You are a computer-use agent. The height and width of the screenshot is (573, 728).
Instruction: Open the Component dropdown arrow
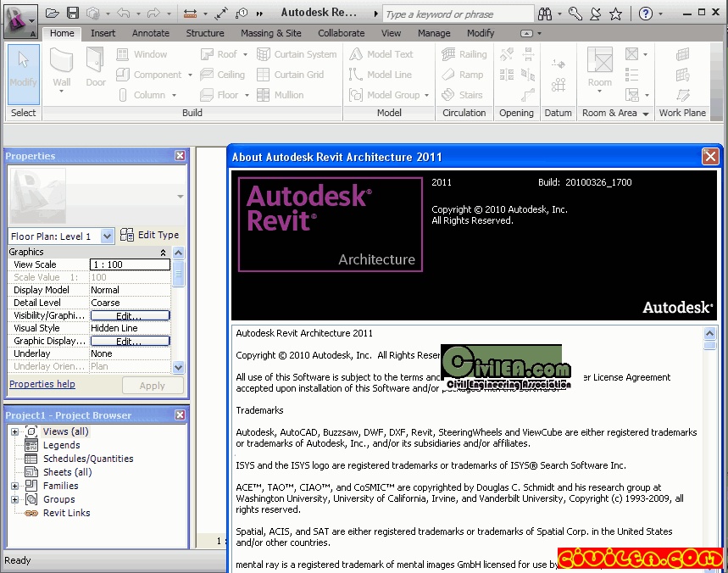(190, 75)
